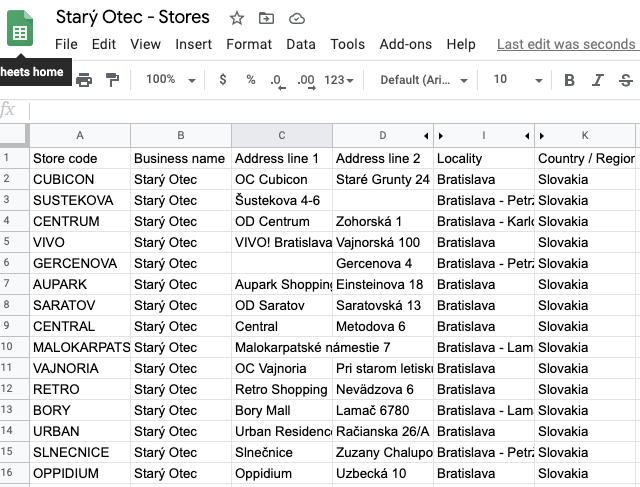Select column C header
Screen dimensions: 640x487
coord(282,136)
